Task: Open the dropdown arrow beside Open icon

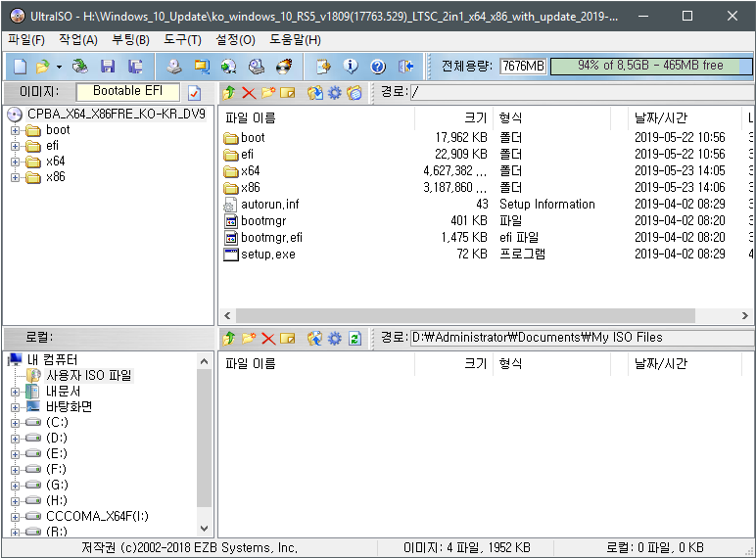Action: [x=59, y=67]
